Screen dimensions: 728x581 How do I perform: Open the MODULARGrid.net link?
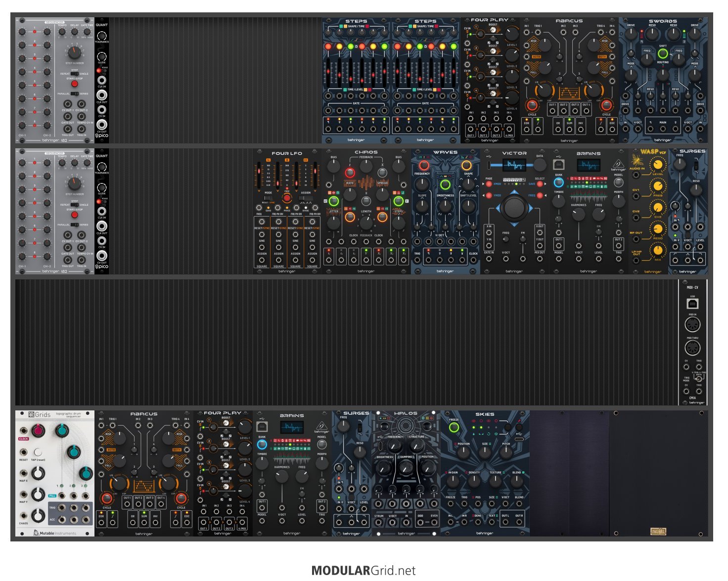click(364, 571)
